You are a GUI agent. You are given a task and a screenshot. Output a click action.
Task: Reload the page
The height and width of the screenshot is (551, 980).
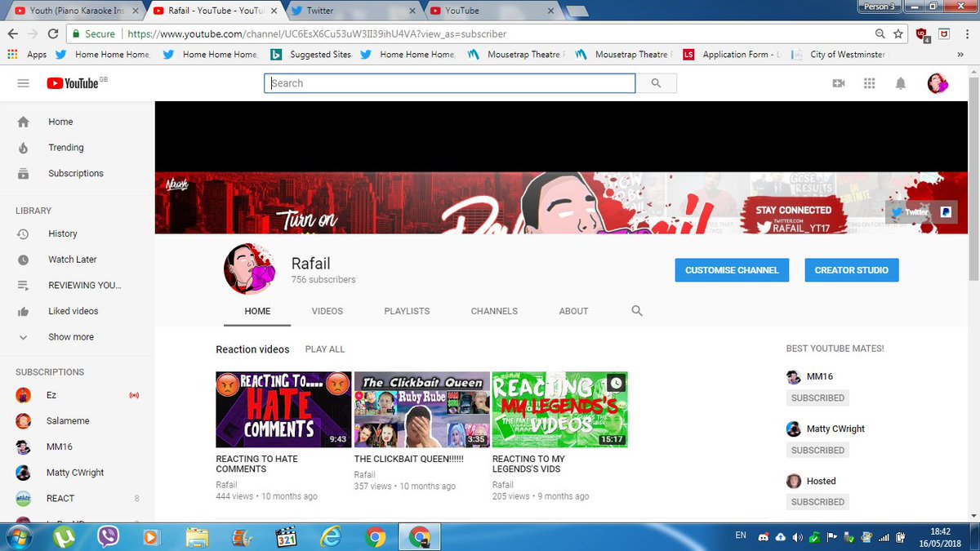point(53,34)
